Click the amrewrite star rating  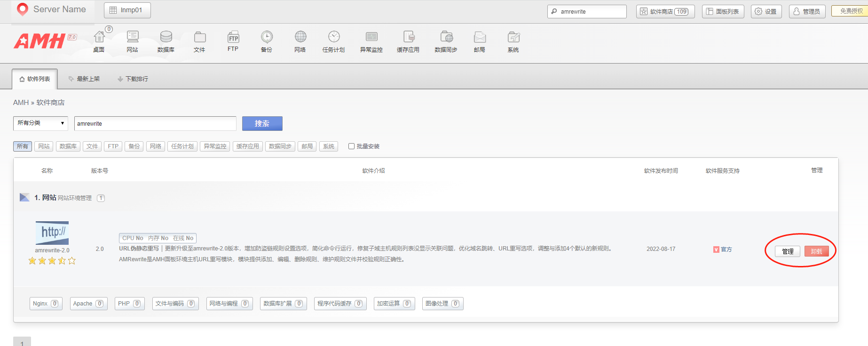pyautogui.click(x=52, y=261)
